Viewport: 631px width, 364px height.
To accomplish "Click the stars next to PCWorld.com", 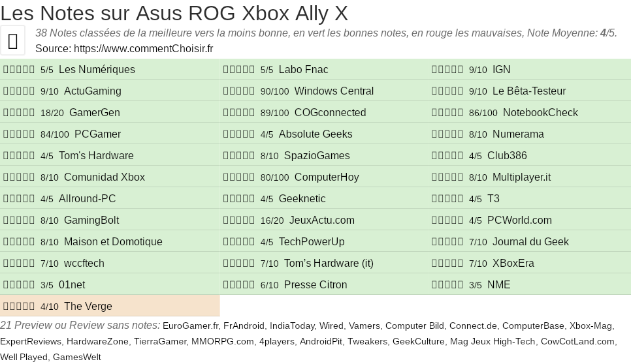I will pyautogui.click(x=447, y=220).
